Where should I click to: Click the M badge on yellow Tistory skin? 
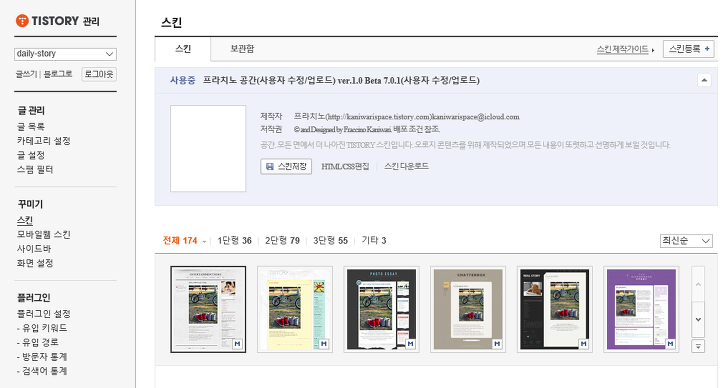pos(324,344)
